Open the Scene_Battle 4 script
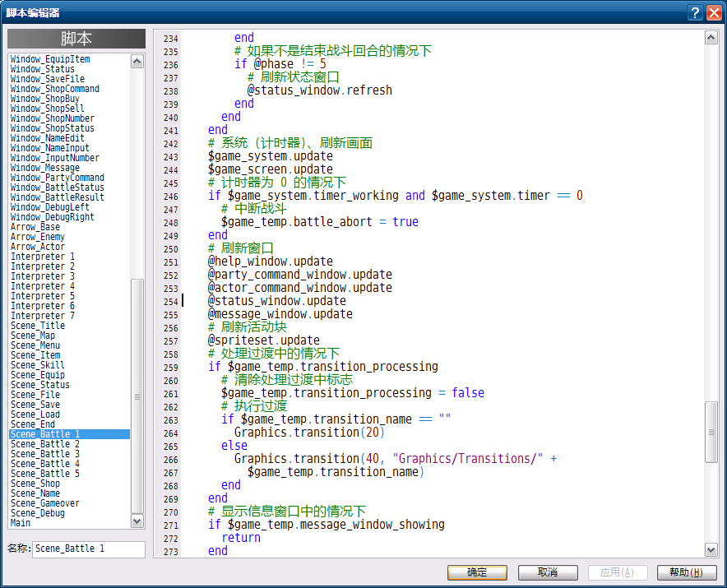 pos(70,464)
